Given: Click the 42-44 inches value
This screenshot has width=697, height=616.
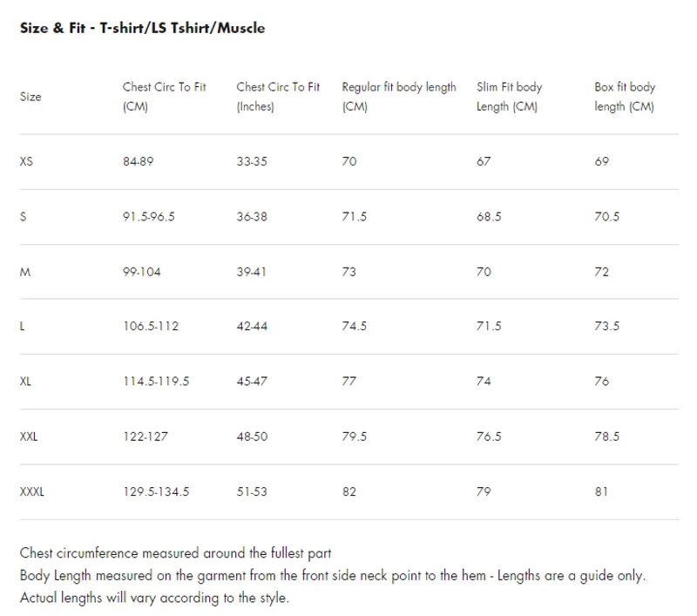Looking at the screenshot, I should [252, 326].
